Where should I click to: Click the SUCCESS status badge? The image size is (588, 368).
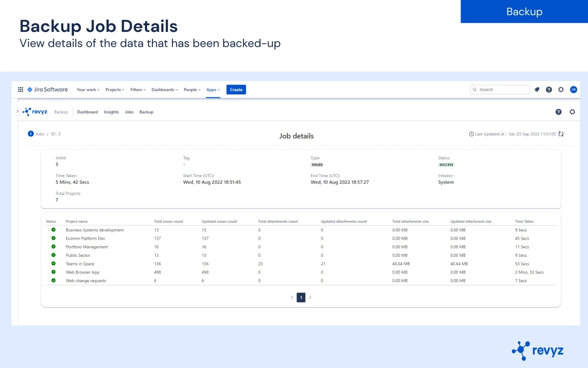coord(446,165)
